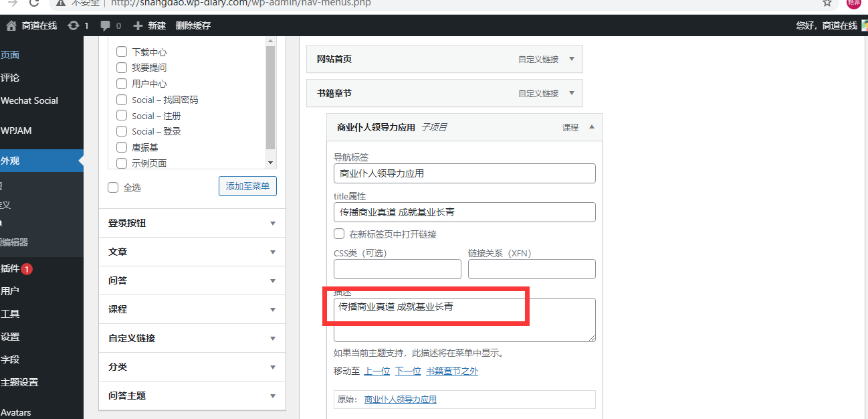Click the 添加至菜单 button

pyautogui.click(x=247, y=187)
